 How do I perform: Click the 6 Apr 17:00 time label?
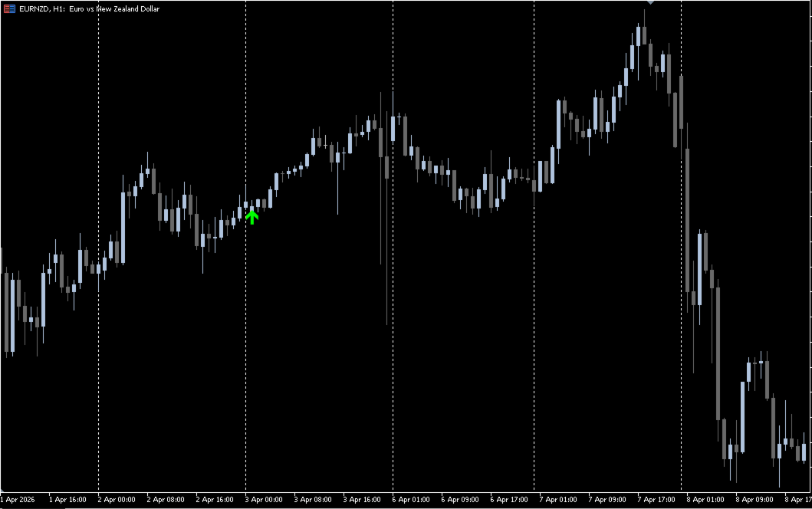point(509,500)
